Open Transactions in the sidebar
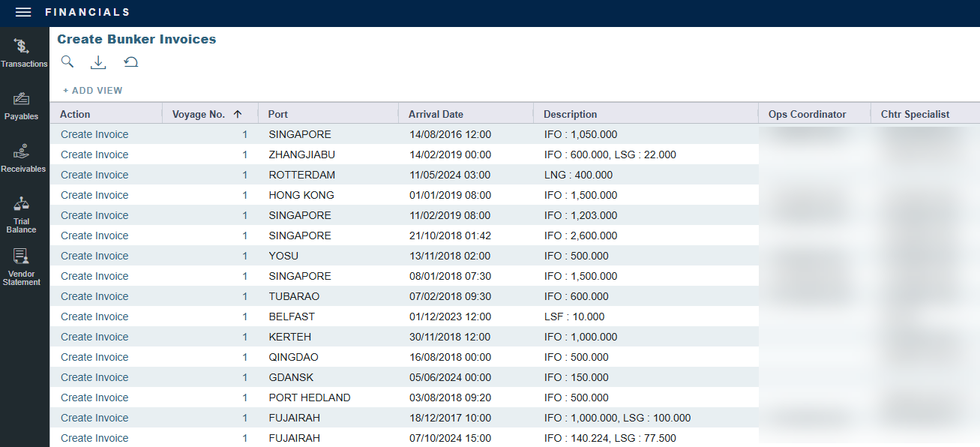The image size is (980, 447). pos(22,52)
